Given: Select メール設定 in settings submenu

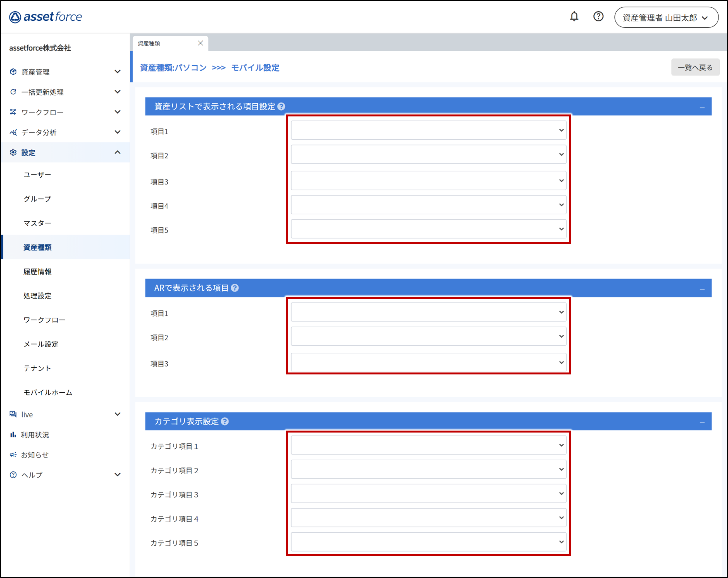Looking at the screenshot, I should coord(41,344).
